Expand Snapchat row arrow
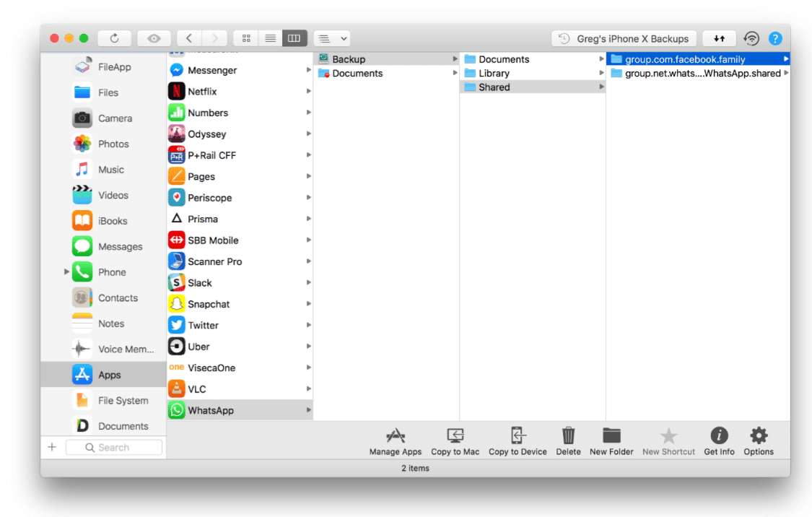 coord(309,303)
